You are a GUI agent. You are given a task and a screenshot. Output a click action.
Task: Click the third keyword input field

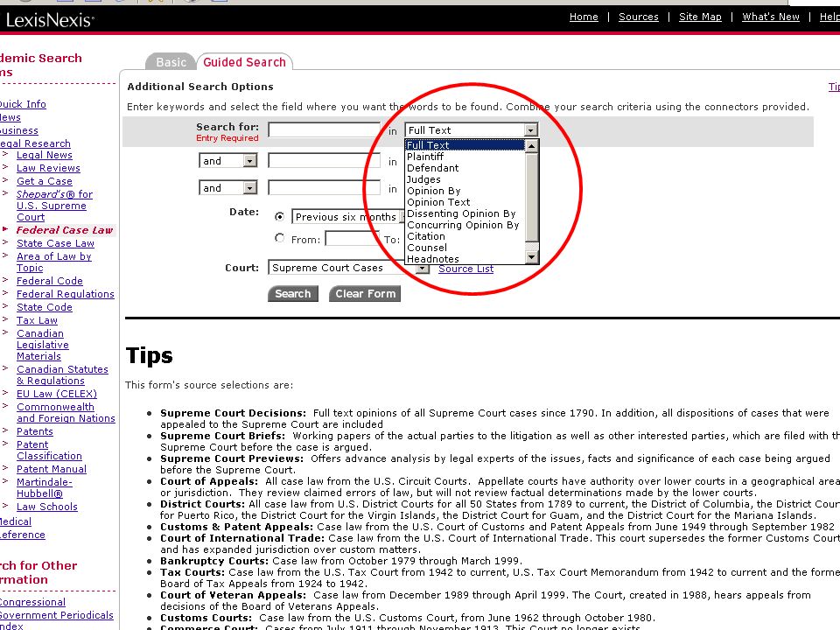coord(324,188)
